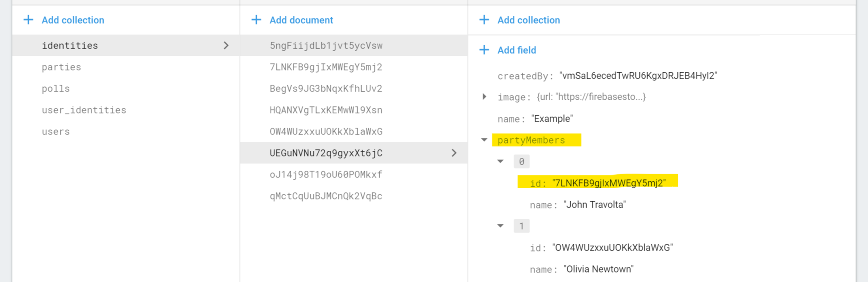
Task: Open the users collection
Action: coord(56,132)
